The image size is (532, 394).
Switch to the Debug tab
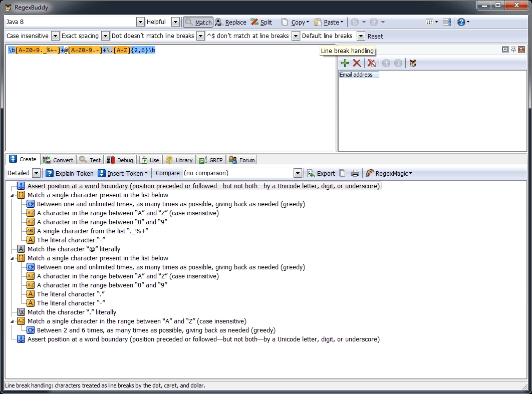pos(120,160)
